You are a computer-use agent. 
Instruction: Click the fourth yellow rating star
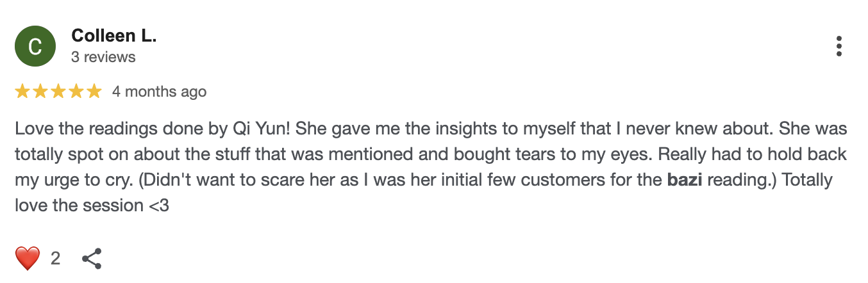(x=76, y=92)
